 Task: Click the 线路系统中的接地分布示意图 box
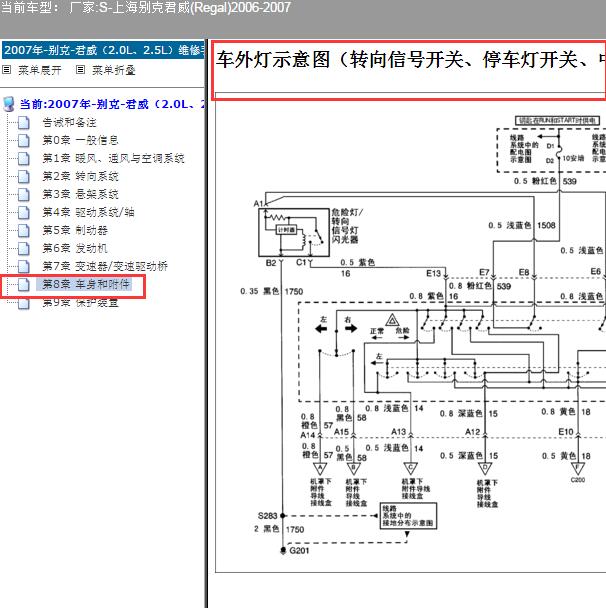click(408, 516)
